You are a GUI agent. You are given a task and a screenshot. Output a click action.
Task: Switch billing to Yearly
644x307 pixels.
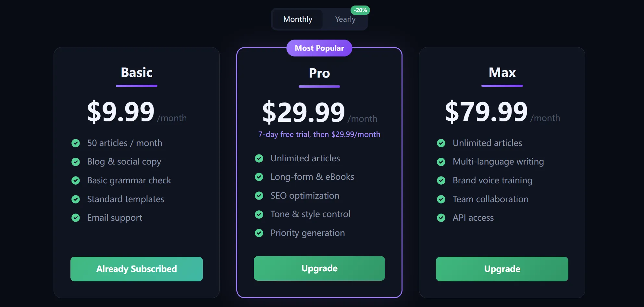click(345, 19)
